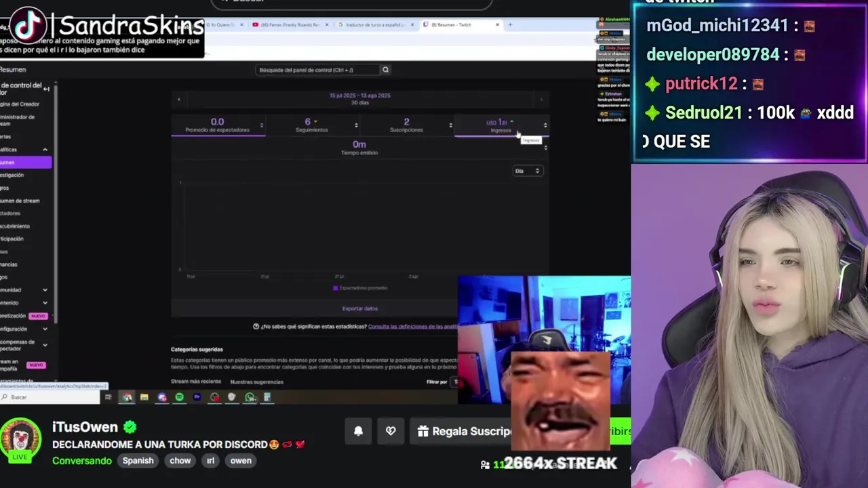Close the Resumen - Twitch browser tab
Screen dimensions: 868x488
(x=497, y=25)
